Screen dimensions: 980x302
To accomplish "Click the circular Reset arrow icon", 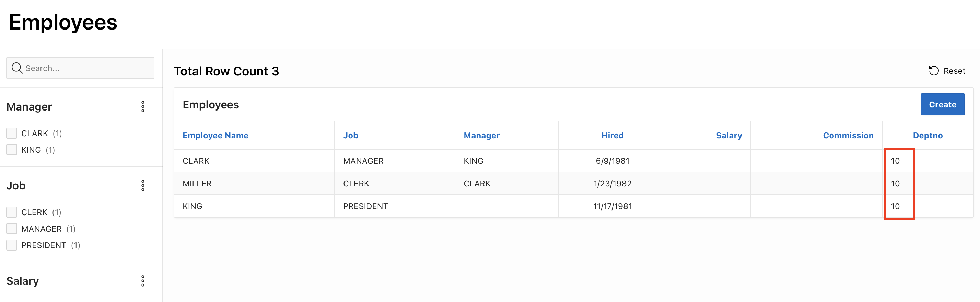I will (934, 71).
